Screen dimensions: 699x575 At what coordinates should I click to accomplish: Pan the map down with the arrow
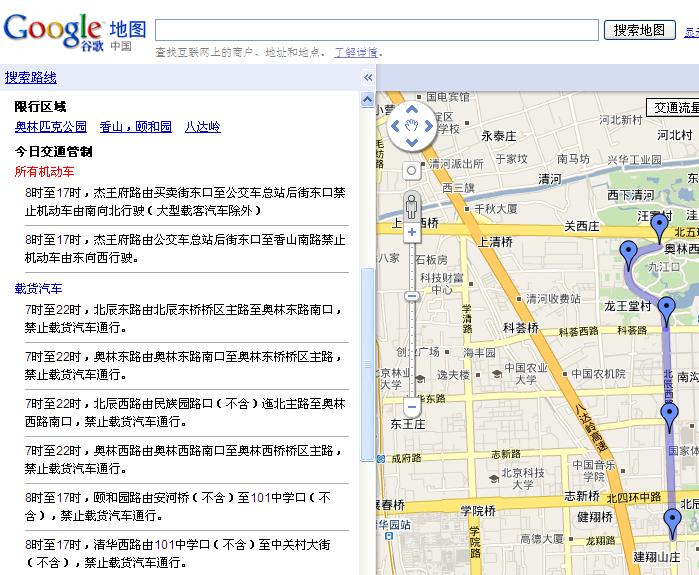point(412,143)
